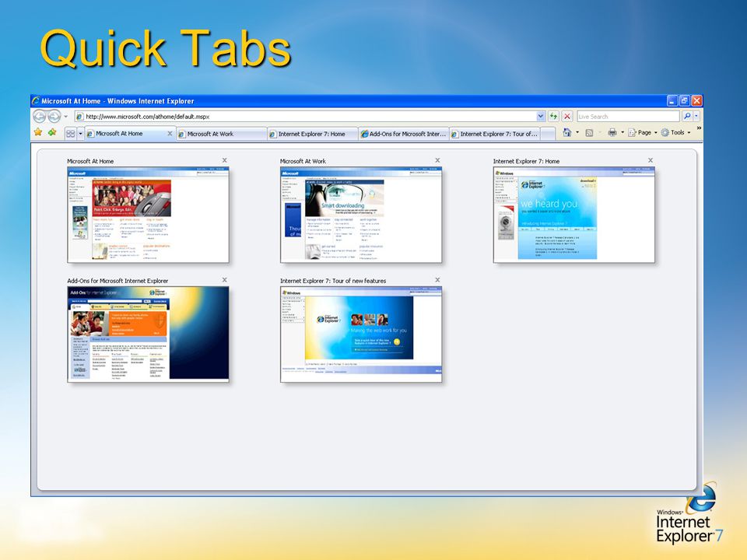Image resolution: width=747 pixels, height=560 pixels.
Task: Open the Tools menu
Action: [x=675, y=132]
